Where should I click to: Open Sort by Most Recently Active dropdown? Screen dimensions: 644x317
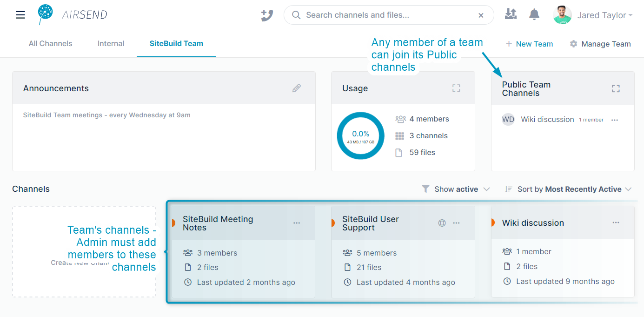coord(568,189)
